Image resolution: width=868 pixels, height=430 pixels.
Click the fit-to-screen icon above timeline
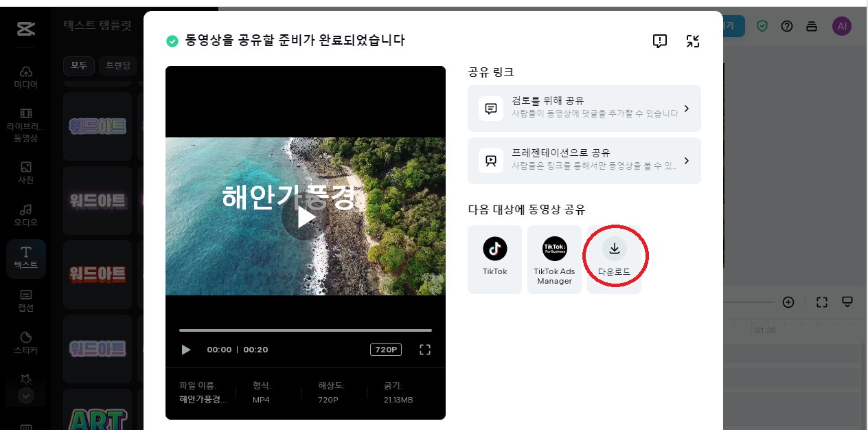click(822, 302)
